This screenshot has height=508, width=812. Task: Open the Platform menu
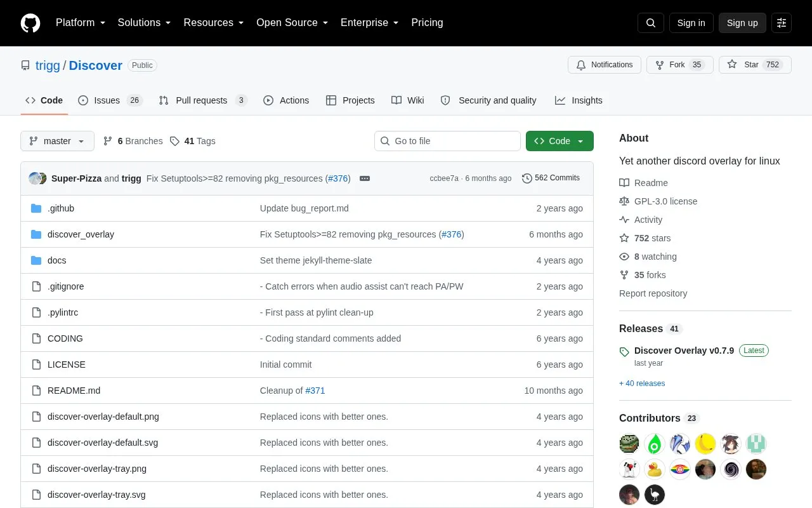(x=81, y=23)
